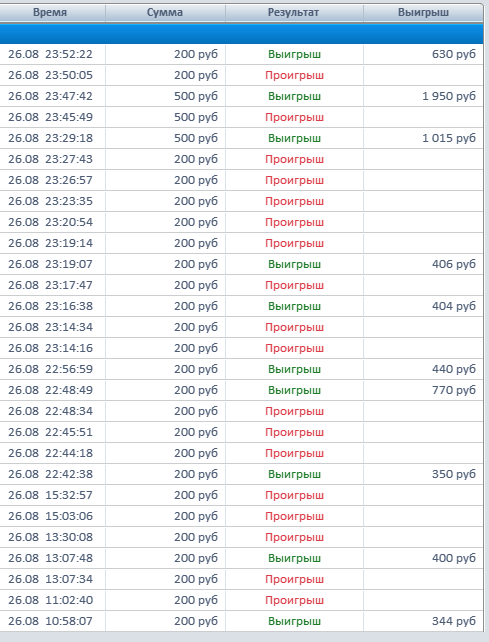Screen dimensions: 489x642
Task: Click Проигрыш in the 23:50:05 row
Action: click(x=294, y=75)
